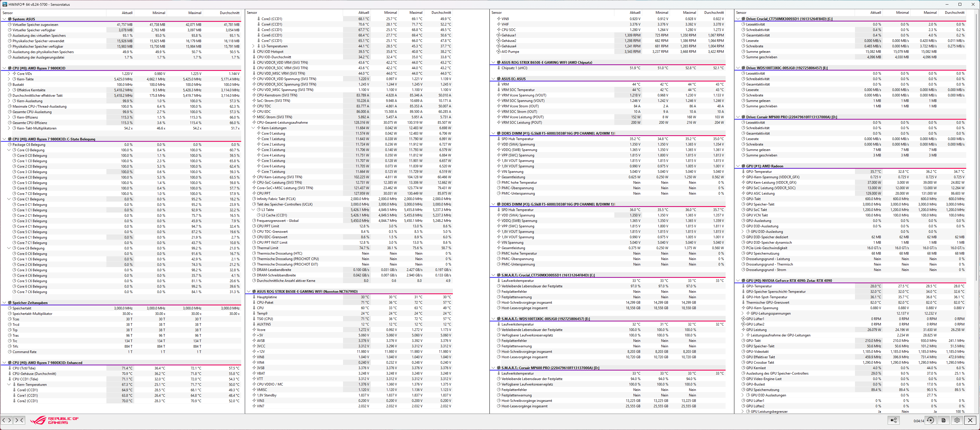Collapse the L3 Takte group
The height and width of the screenshot is (430, 980).
(x=254, y=210)
